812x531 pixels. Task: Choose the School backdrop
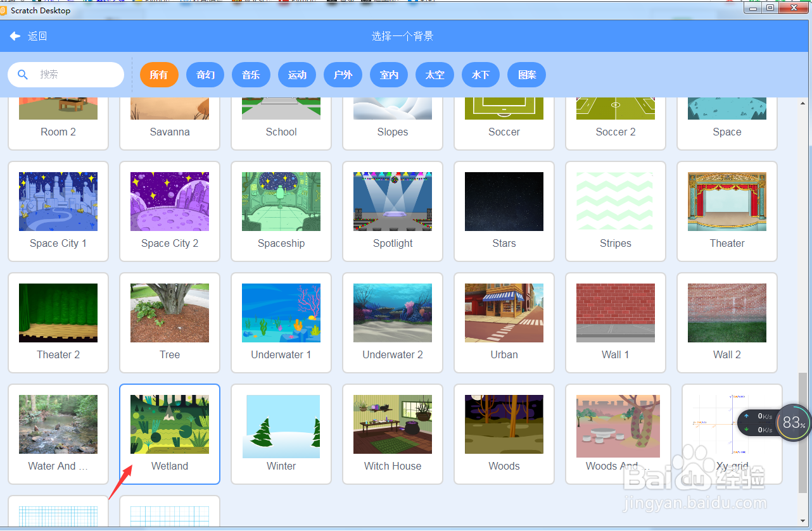(281, 123)
